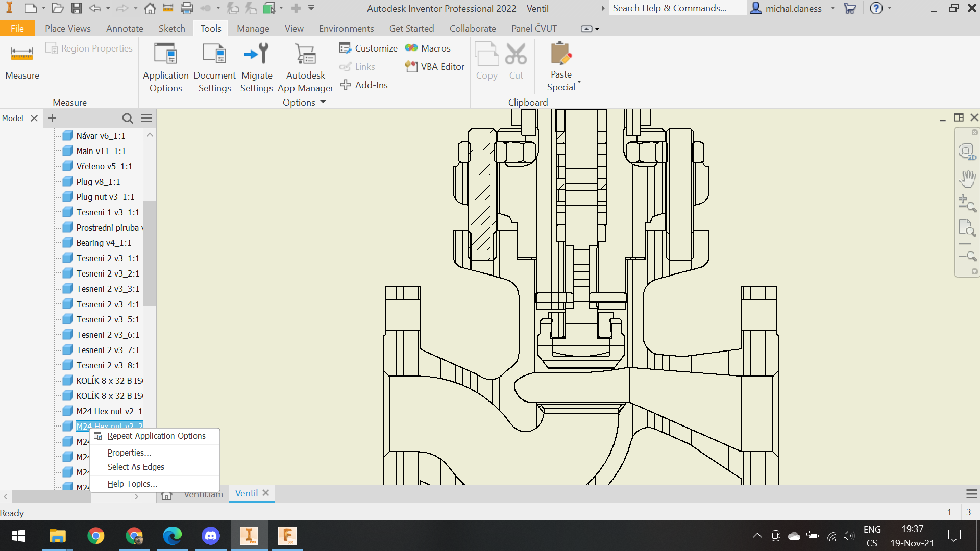Click the Customize button
The image size is (980, 551).
click(x=368, y=48)
